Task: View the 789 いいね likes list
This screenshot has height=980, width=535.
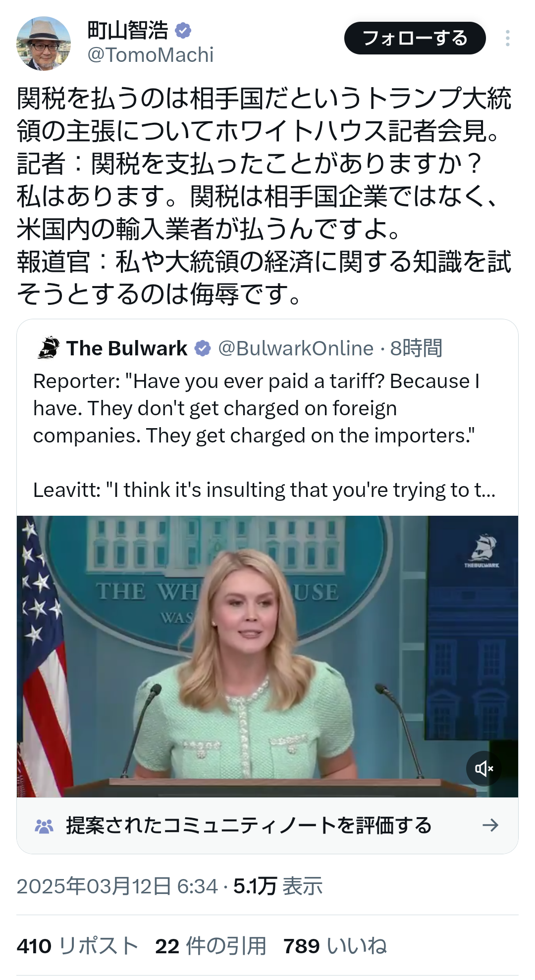Action: click(335, 946)
